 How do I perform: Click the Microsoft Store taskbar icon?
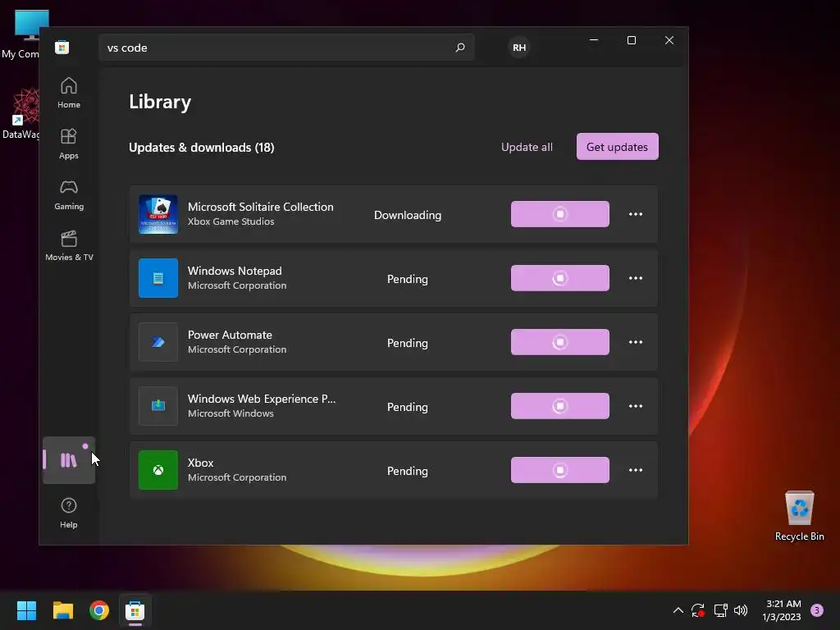point(135,610)
